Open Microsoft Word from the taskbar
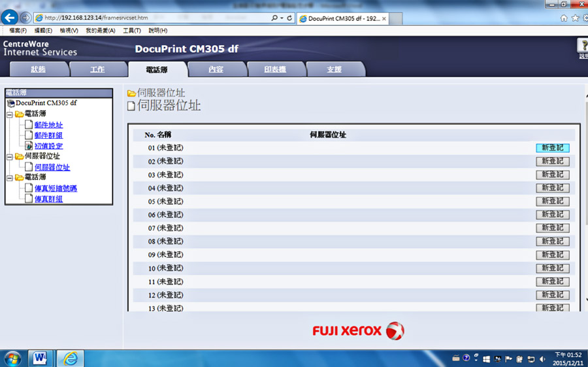588x367 pixels. tap(40, 358)
